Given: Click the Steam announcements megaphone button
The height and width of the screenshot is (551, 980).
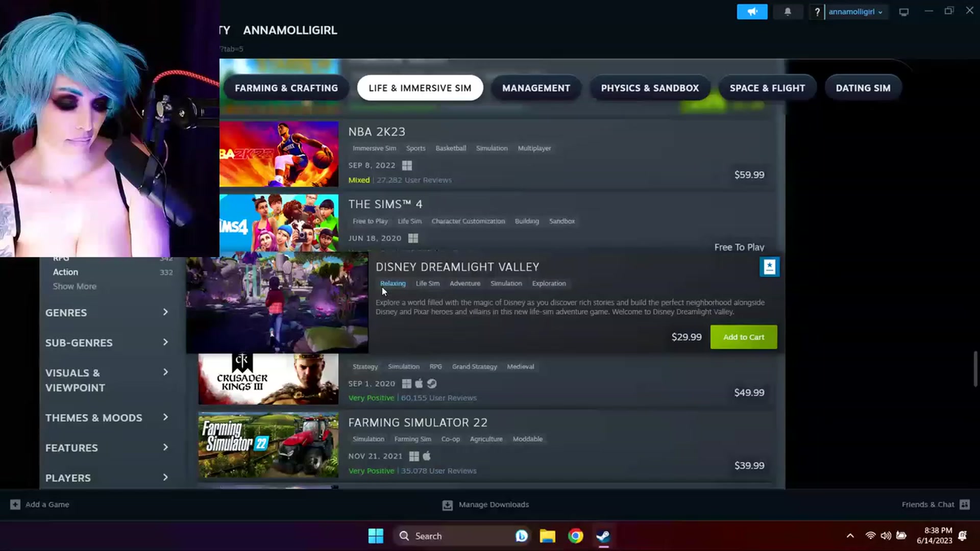Looking at the screenshot, I should point(752,12).
